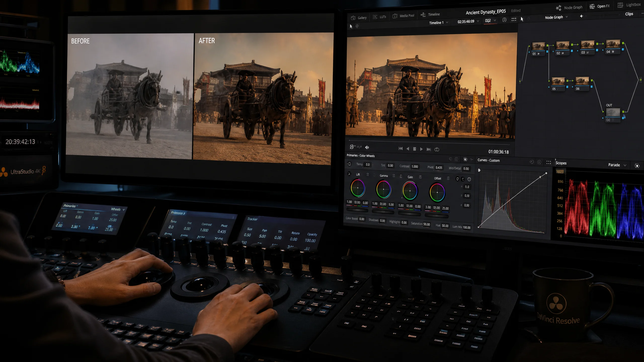Click the auto balance icon beside Temp
This screenshot has height=362, width=644.
[x=349, y=164]
